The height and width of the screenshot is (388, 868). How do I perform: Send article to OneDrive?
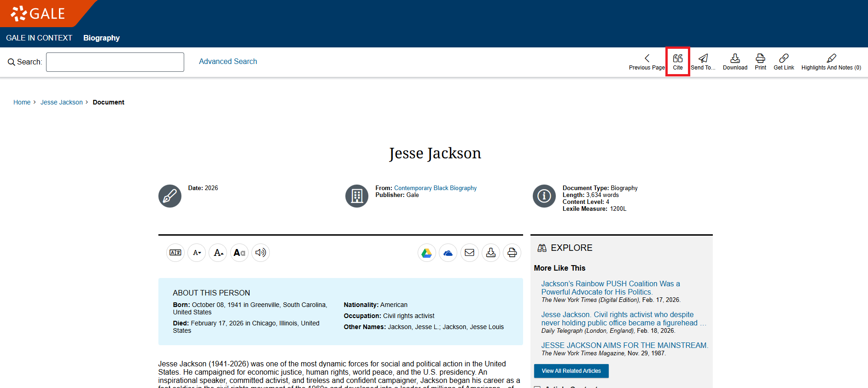pos(448,253)
